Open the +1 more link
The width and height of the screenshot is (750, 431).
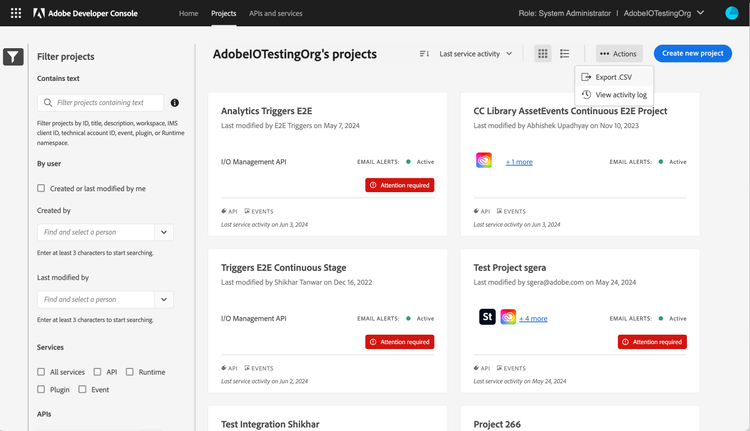pyautogui.click(x=519, y=162)
